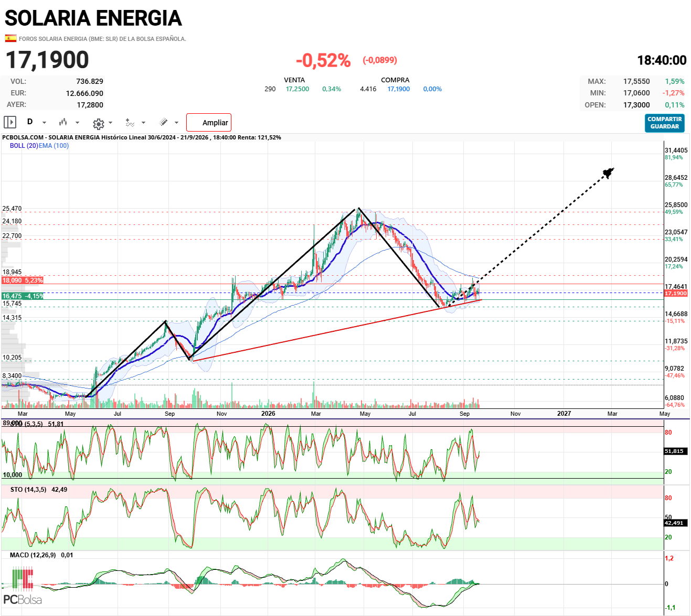
Task: Click the 31,4405 price axis label
Action: 676,150
